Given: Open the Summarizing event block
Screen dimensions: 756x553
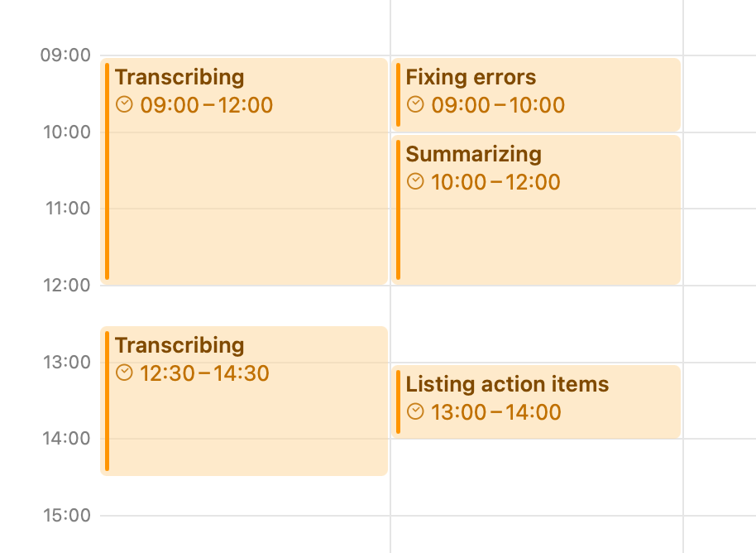Looking at the screenshot, I should tap(536, 210).
